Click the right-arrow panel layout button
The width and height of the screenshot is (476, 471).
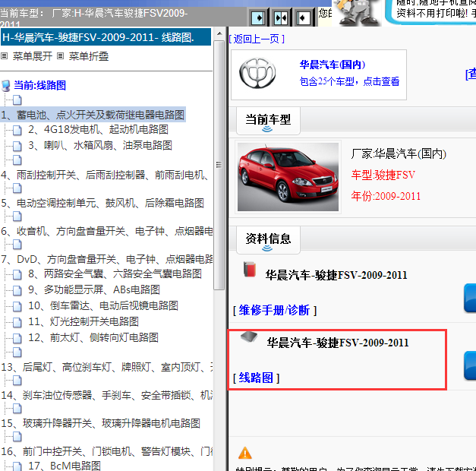(258, 18)
